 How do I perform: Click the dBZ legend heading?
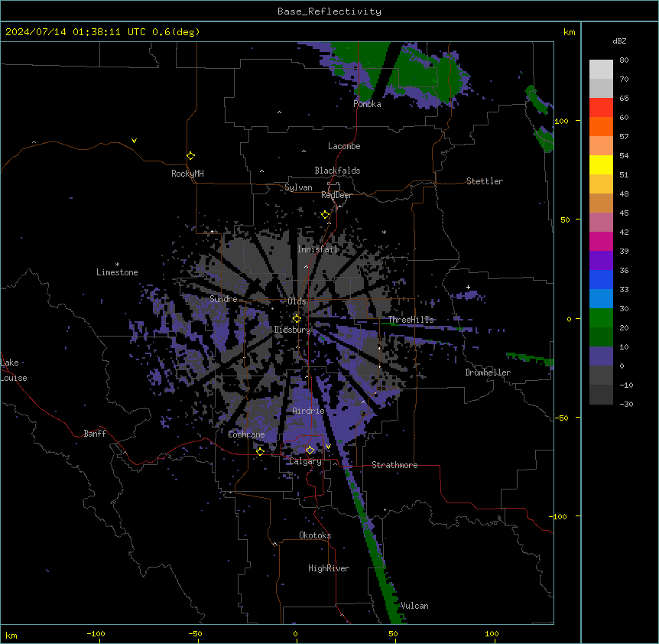tap(619, 41)
